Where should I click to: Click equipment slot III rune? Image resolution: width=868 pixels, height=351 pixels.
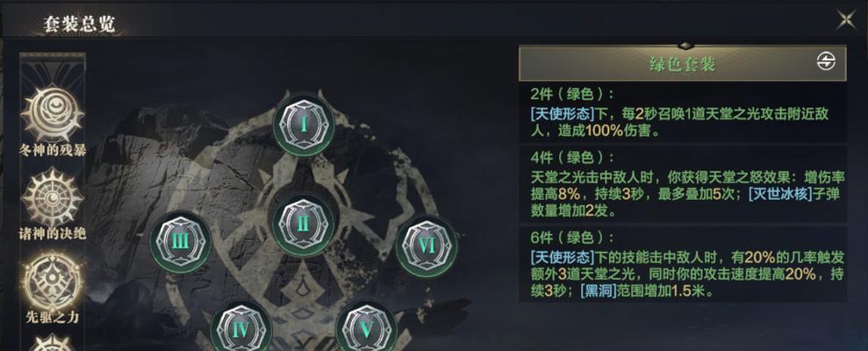(x=181, y=242)
